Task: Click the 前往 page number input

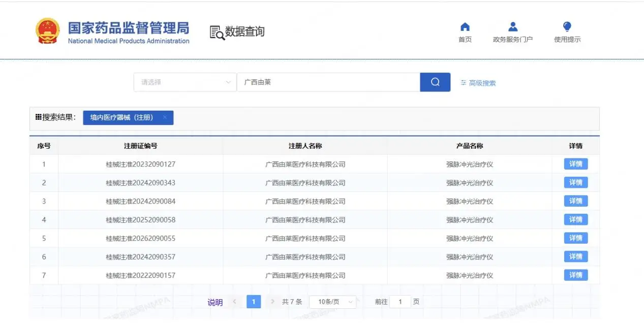Action: pyautogui.click(x=401, y=302)
